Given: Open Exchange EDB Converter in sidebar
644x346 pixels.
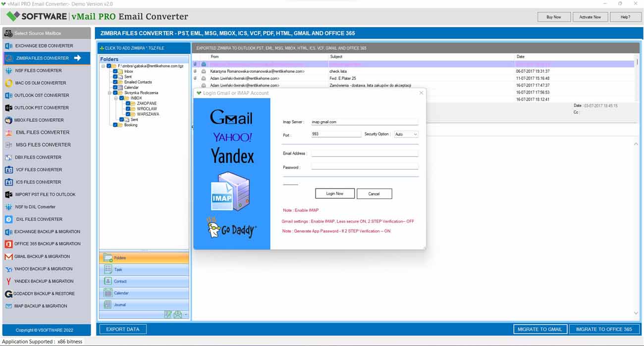Looking at the screenshot, I should [47, 46].
